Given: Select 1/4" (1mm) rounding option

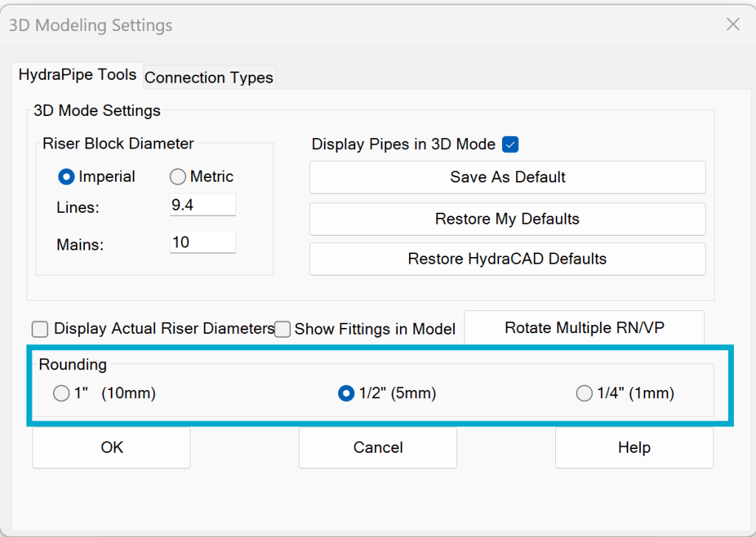Looking at the screenshot, I should (x=584, y=393).
